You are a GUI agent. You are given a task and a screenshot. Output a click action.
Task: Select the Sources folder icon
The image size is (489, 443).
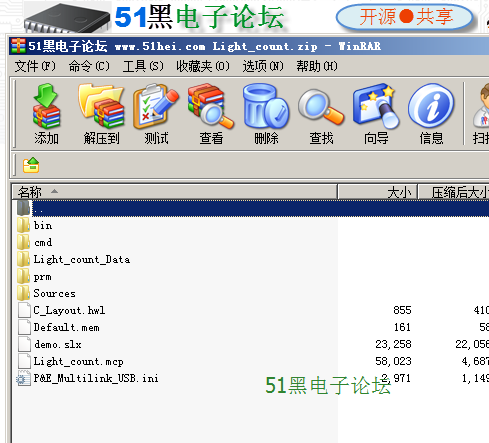point(23,293)
